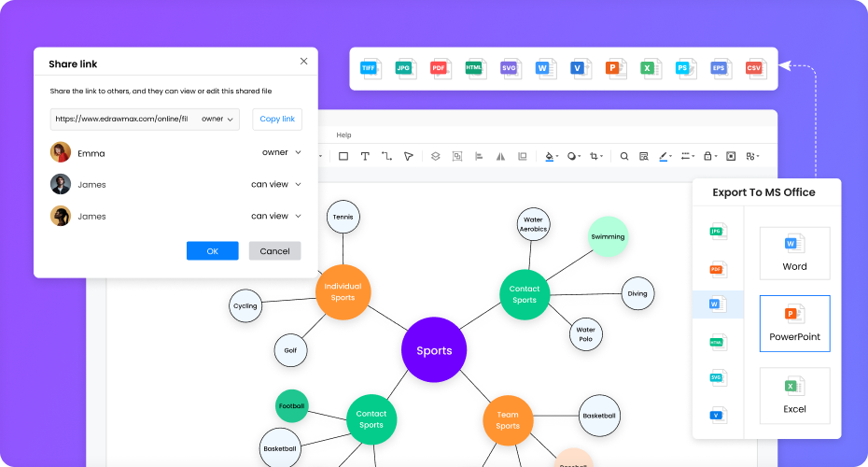Click the PS file format icon
The width and height of the screenshot is (868, 467).
685,68
